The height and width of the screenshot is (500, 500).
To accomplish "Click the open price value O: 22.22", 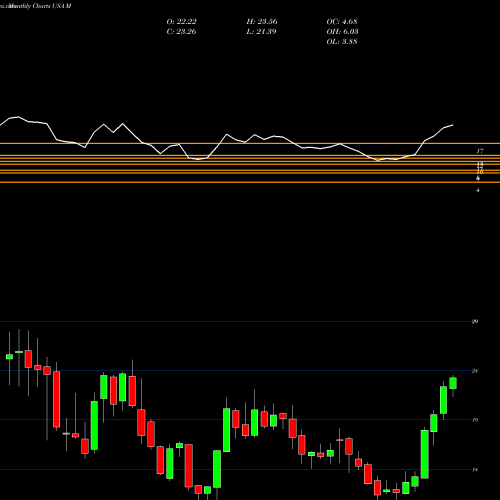I will coord(181,22).
